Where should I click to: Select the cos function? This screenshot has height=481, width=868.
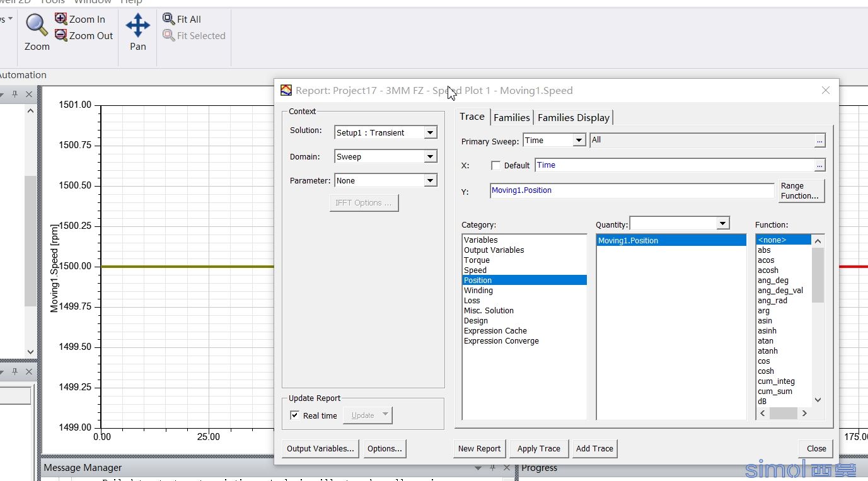point(784,361)
